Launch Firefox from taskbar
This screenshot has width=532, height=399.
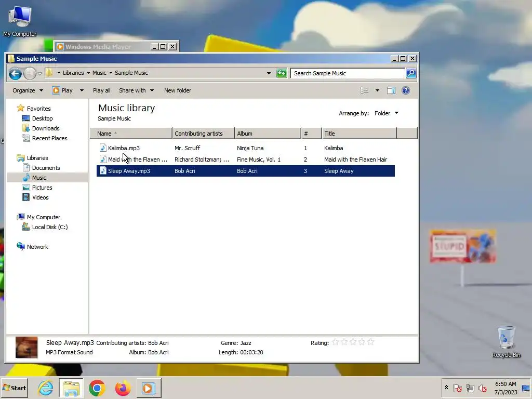[123, 388]
